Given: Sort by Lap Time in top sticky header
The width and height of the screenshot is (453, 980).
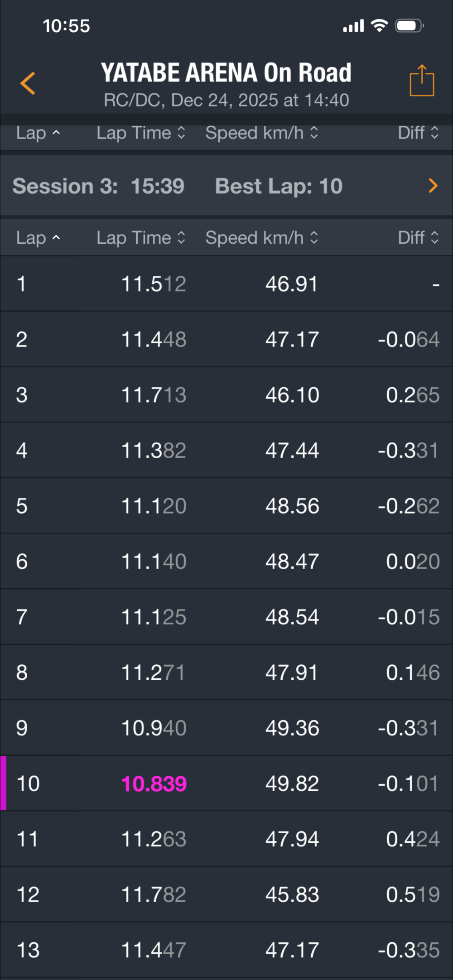Looking at the screenshot, I should click(141, 133).
